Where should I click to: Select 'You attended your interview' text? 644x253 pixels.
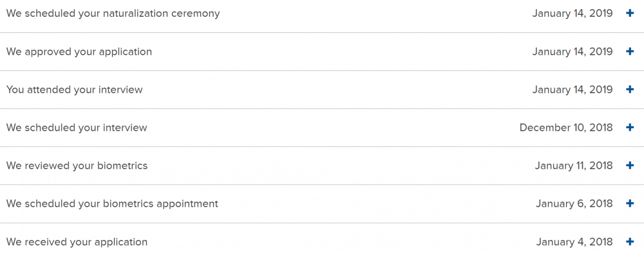click(x=74, y=89)
